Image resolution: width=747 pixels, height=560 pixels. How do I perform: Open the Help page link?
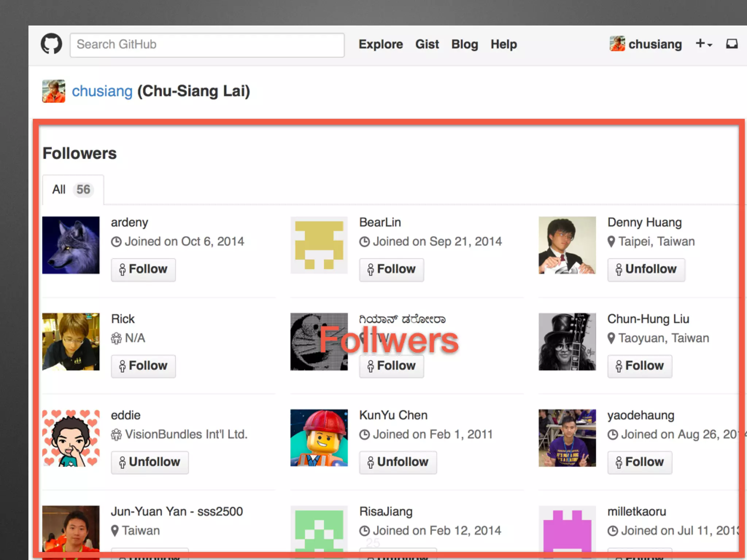click(503, 44)
